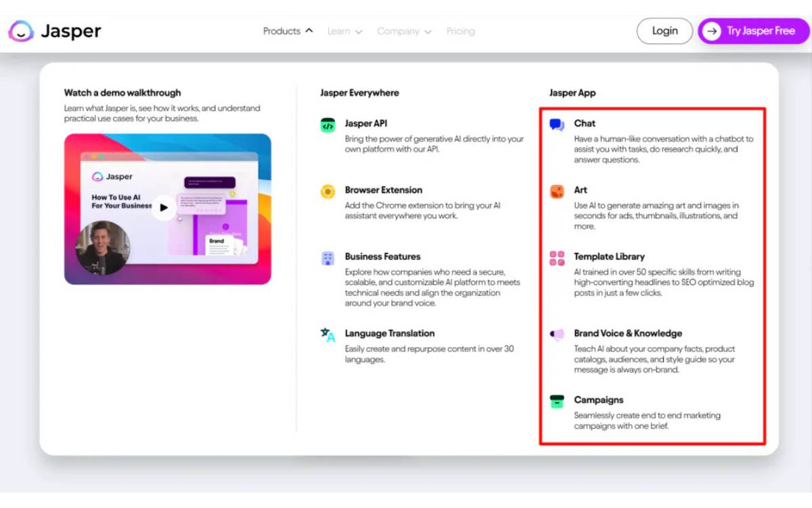Screen dimensions: 812x508
Task: Click the presenter's circular portrait in video
Action: [x=103, y=247]
